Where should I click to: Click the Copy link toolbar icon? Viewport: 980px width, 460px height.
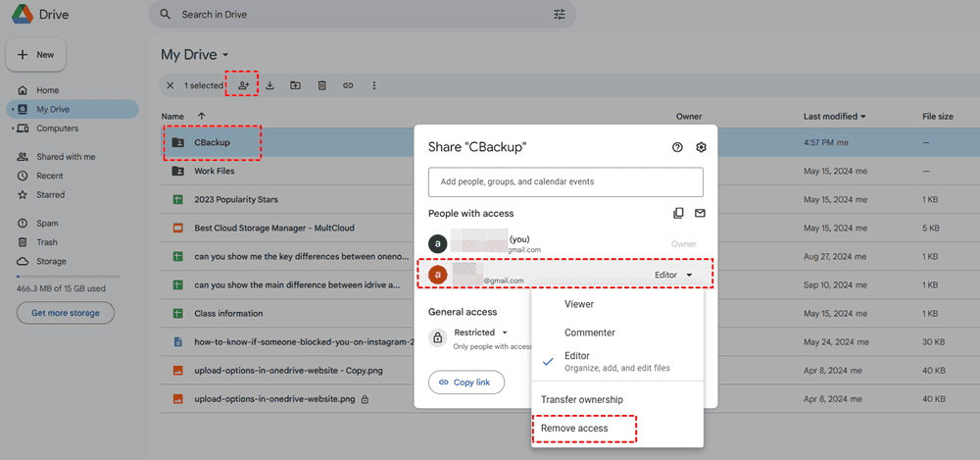point(348,85)
